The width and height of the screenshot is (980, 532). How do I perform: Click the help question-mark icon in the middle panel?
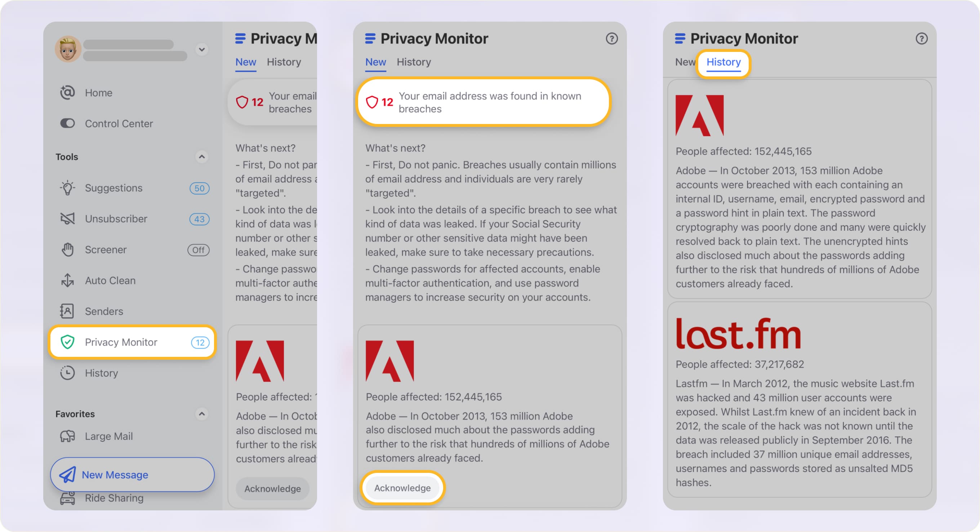click(x=611, y=39)
